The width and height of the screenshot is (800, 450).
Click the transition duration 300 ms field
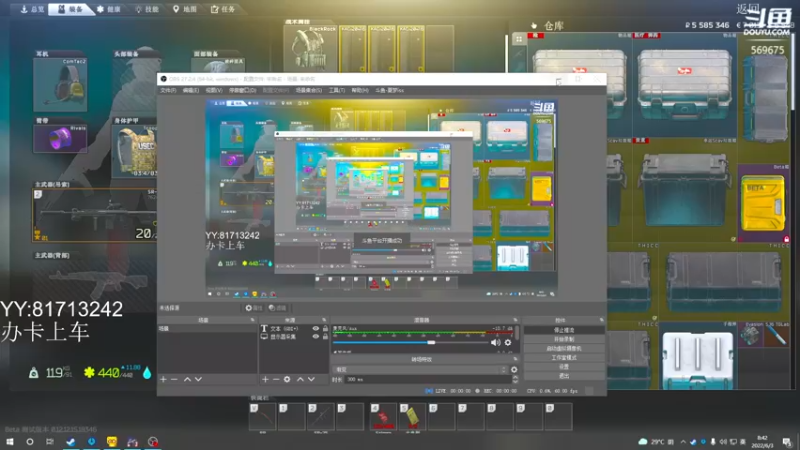click(428, 380)
